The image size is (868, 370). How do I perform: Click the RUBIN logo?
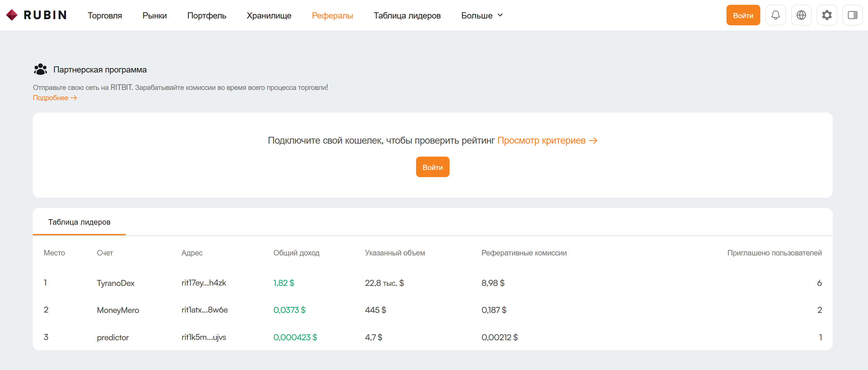pyautogui.click(x=36, y=15)
